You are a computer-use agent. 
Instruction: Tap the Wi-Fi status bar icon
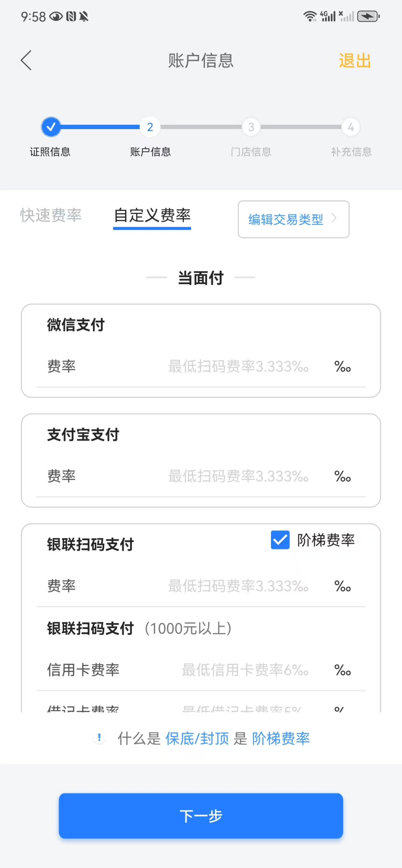pos(310,16)
